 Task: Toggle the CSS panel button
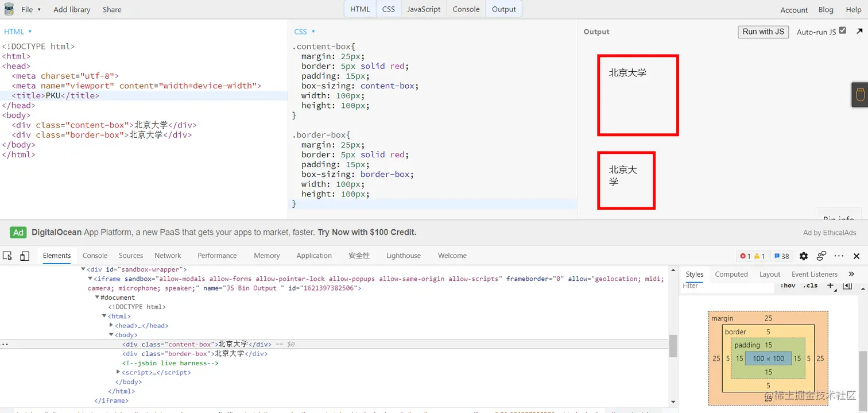389,9
